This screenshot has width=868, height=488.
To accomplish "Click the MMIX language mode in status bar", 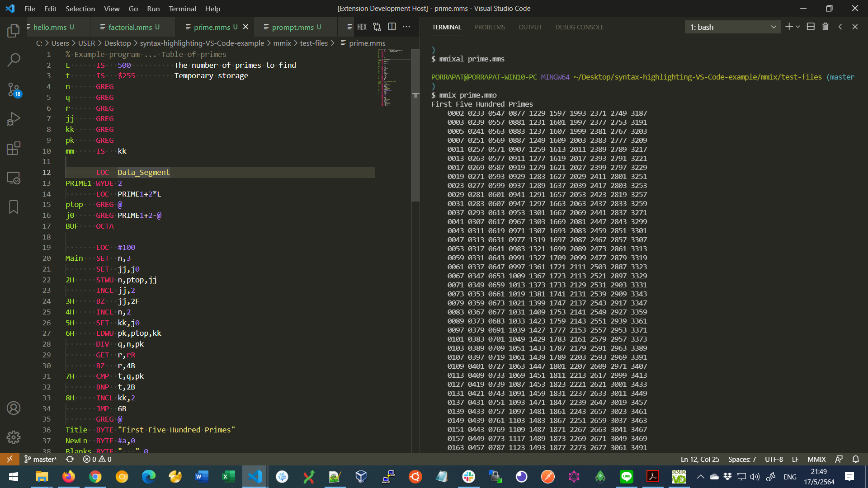I will point(816,459).
